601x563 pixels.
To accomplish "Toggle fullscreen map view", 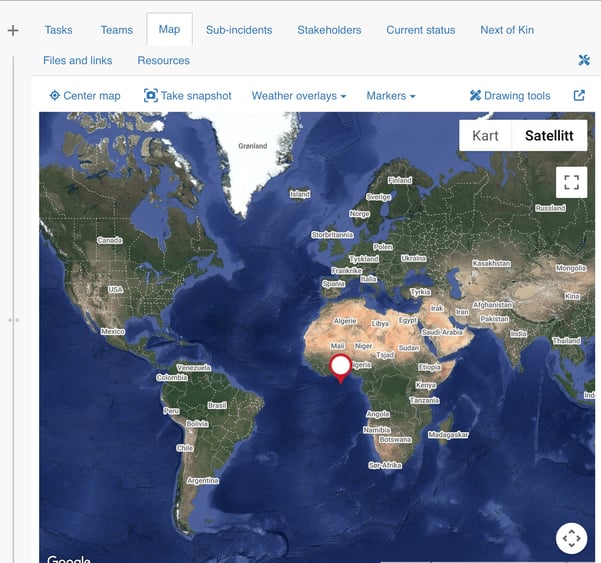I will point(571,182).
